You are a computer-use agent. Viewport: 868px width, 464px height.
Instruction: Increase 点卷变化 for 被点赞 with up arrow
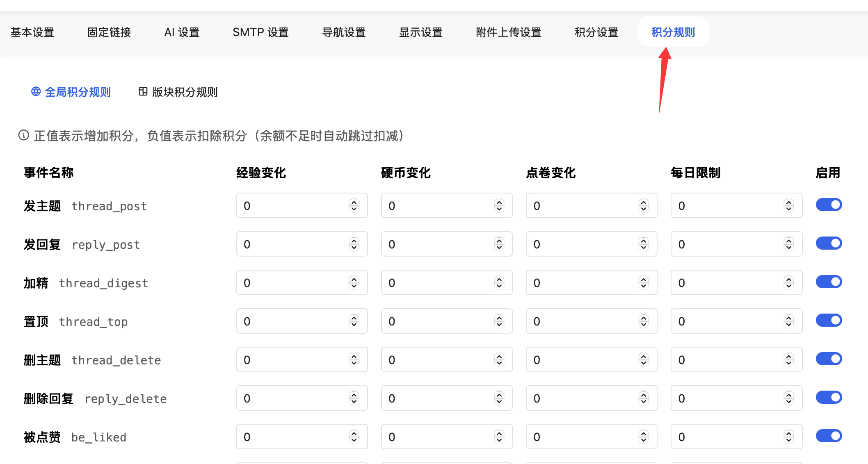tap(644, 433)
